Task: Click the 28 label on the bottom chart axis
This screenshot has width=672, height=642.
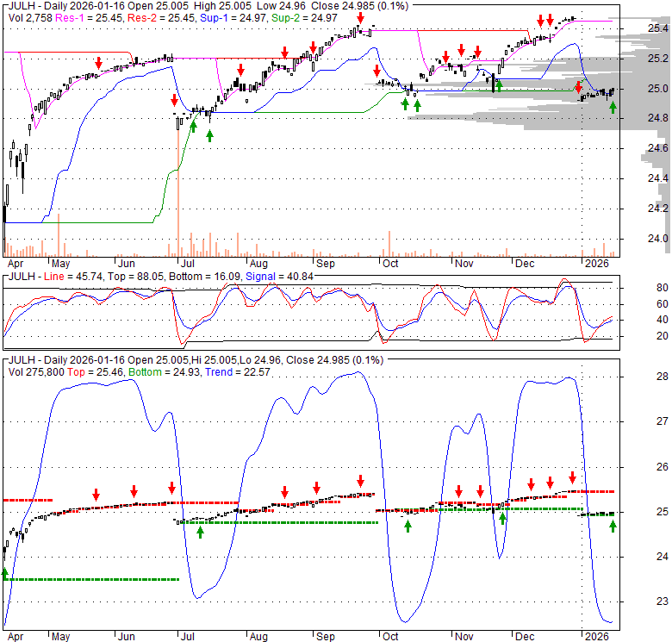Action: 663,377
